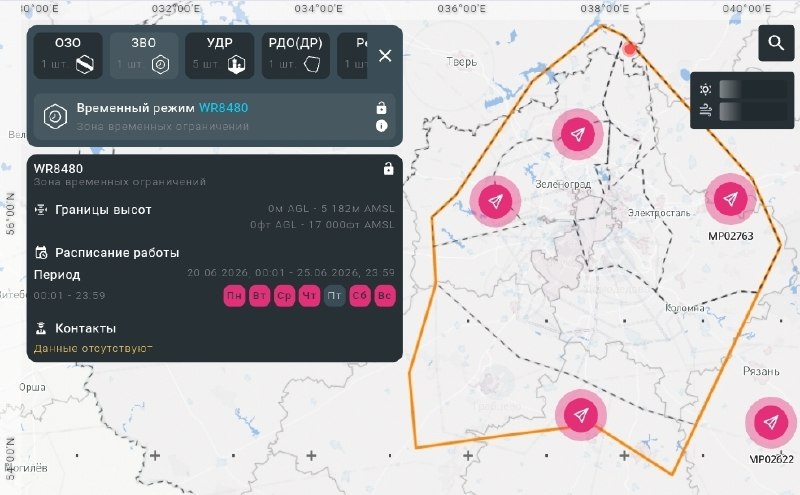Click the ОЗО striped hexagon icon

pyautogui.click(x=85, y=65)
